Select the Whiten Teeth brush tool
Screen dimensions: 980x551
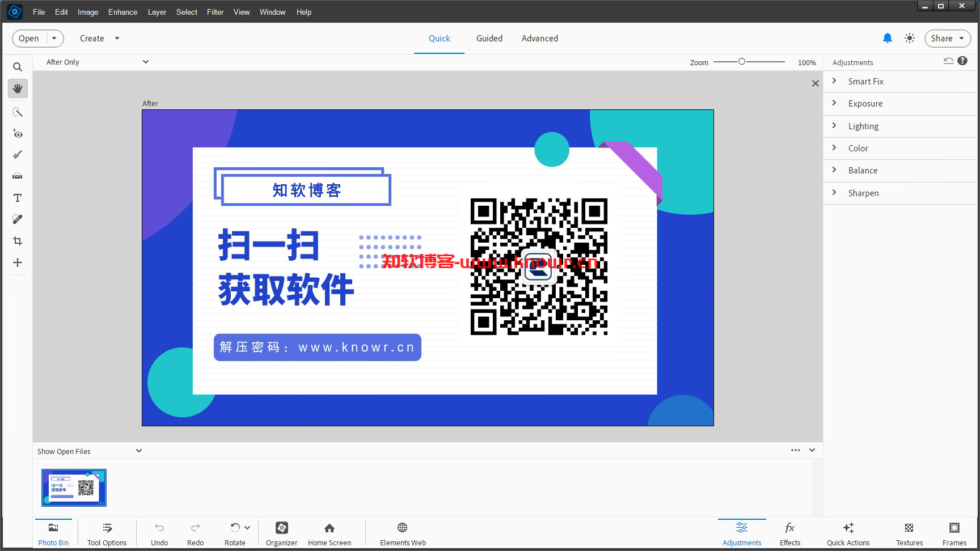pyautogui.click(x=18, y=155)
